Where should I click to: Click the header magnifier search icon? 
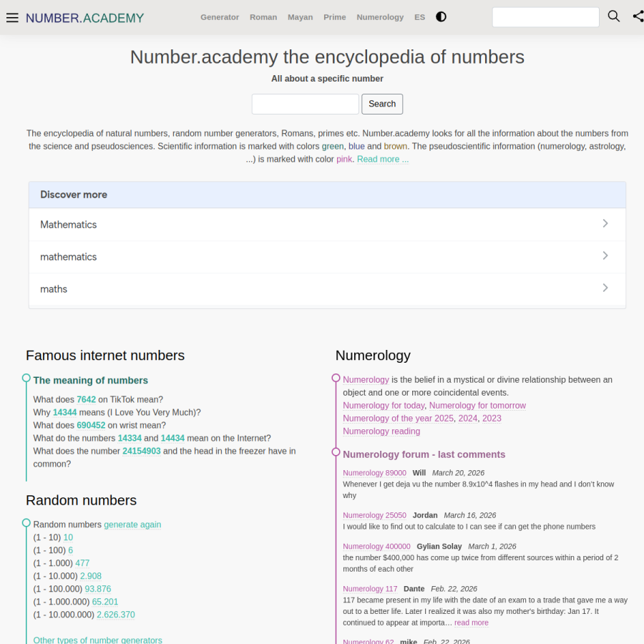614,16
